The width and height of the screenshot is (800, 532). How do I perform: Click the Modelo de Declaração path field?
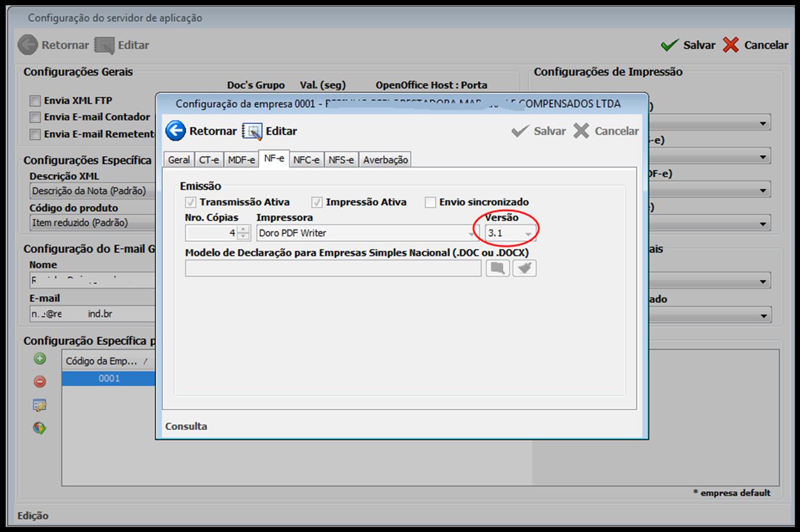[x=333, y=268]
